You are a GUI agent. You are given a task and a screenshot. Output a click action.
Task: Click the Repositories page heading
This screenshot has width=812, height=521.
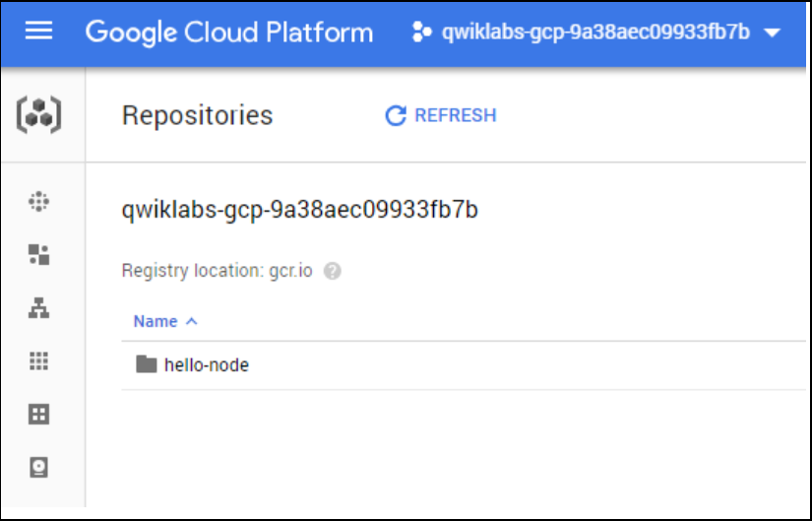(x=197, y=115)
